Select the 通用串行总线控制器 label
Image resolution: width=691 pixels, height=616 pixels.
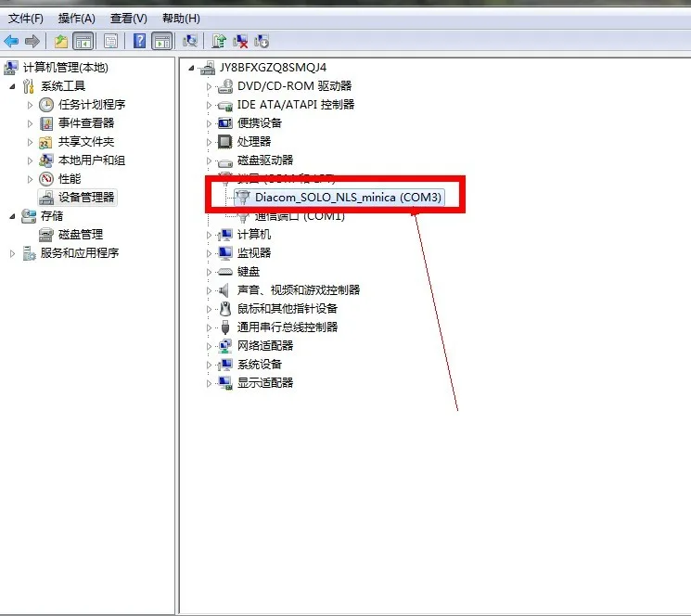288,327
